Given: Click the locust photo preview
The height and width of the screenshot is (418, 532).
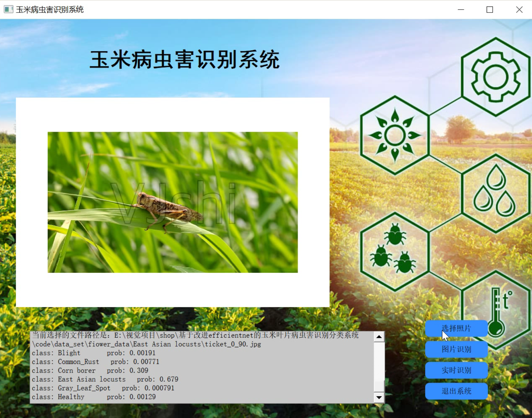Looking at the screenshot, I should click(x=173, y=202).
